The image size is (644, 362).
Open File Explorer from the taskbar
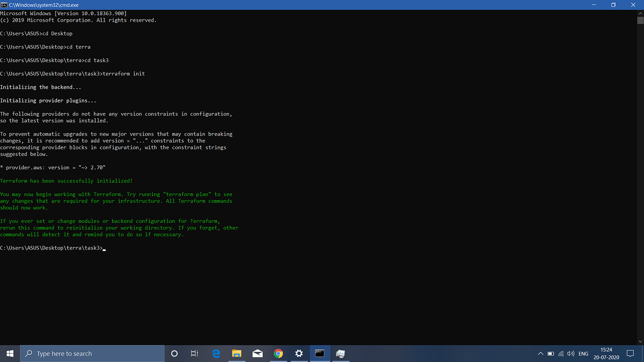point(236,353)
